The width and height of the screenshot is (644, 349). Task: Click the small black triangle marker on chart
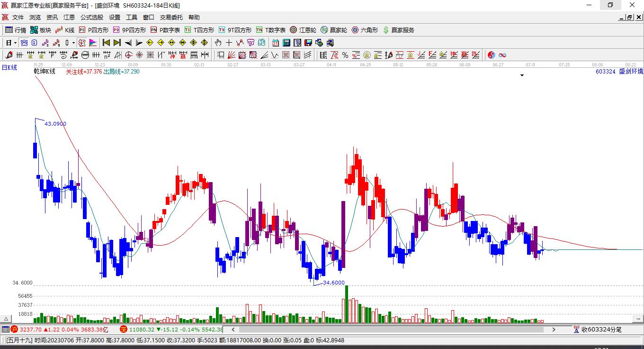[x=522, y=75]
